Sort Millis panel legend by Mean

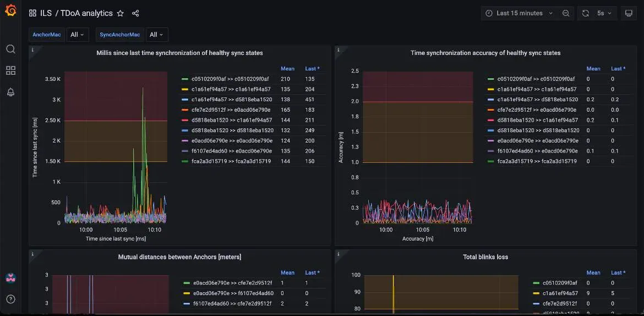(287, 69)
